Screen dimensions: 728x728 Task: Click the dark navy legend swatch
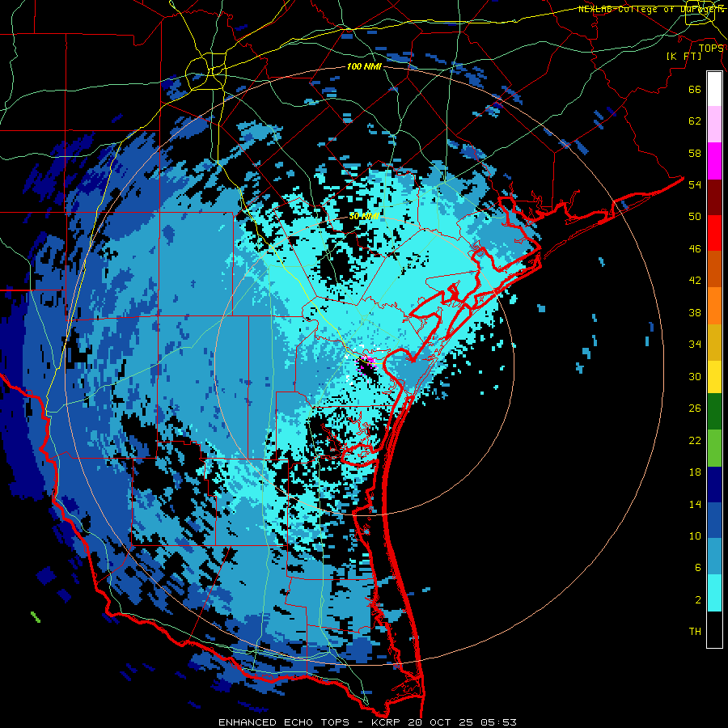pyautogui.click(x=714, y=485)
